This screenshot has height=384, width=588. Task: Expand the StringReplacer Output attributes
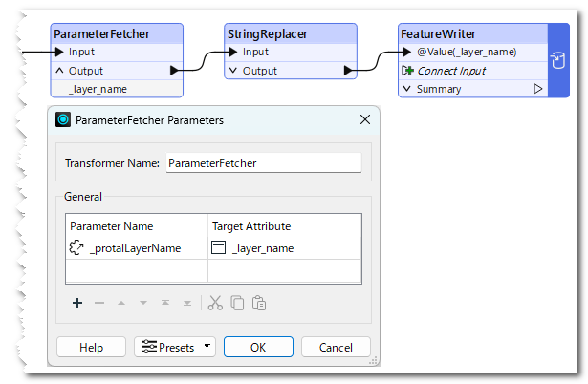(x=233, y=70)
